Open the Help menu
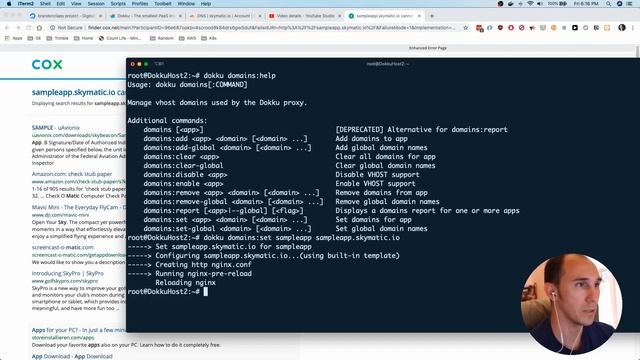The width and height of the screenshot is (640, 360). [206, 4]
